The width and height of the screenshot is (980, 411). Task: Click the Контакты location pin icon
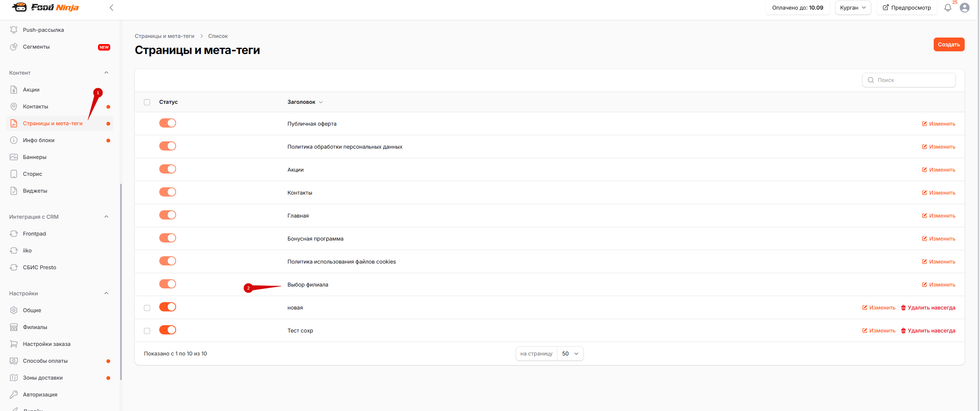click(14, 106)
